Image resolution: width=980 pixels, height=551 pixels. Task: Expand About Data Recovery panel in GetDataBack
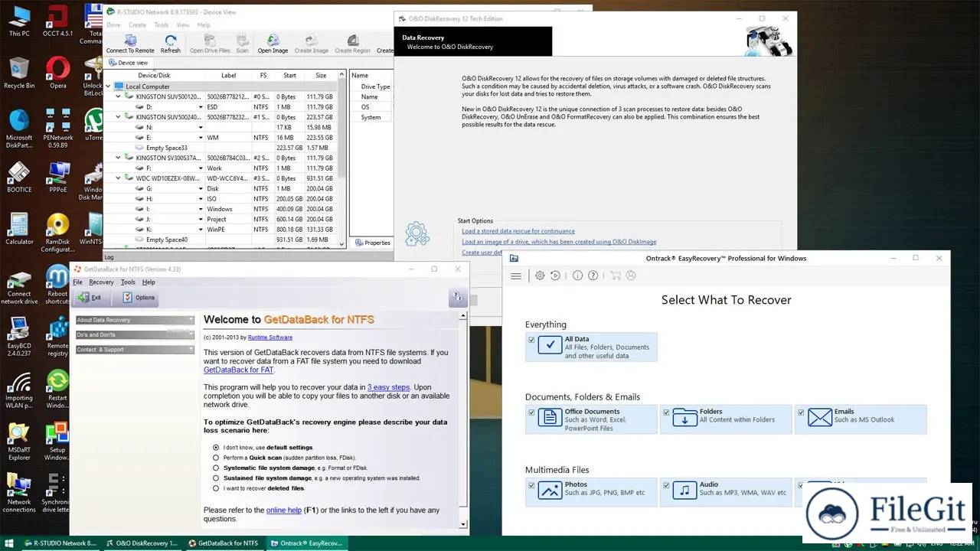(135, 320)
